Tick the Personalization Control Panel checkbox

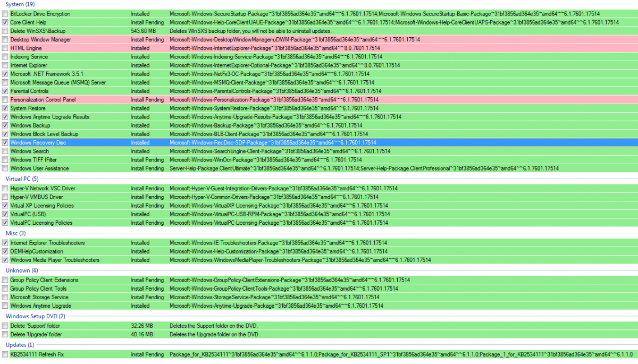pos(5,100)
